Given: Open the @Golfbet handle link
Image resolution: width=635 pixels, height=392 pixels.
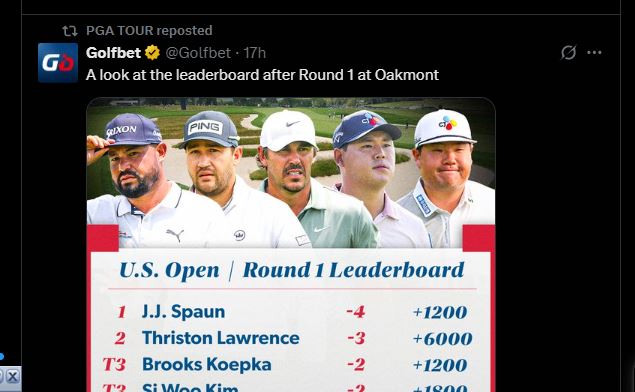Looking at the screenshot, I should coord(198,53).
